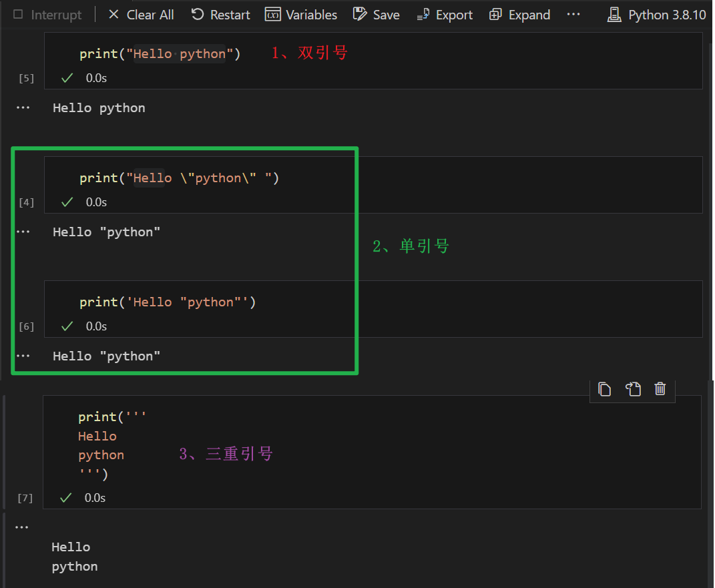This screenshot has height=588, width=715.
Task: Click the copy cell output icon
Action: 605,389
